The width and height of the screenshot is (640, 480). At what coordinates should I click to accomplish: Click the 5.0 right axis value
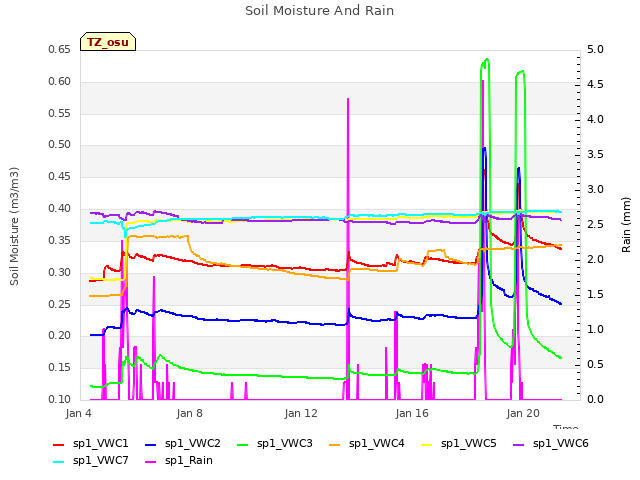coord(595,49)
